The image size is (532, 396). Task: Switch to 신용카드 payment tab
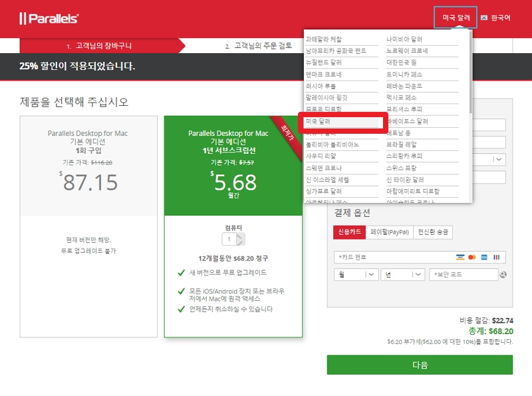350,232
